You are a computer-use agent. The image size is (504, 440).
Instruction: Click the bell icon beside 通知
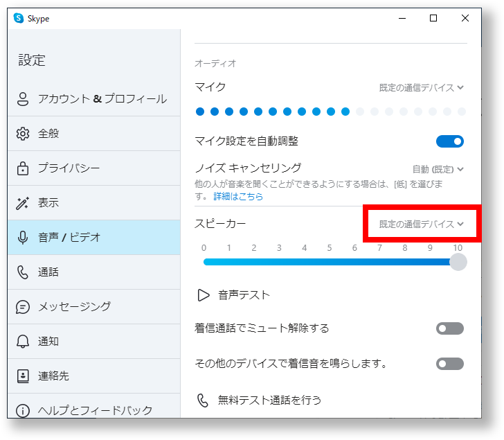point(23,341)
